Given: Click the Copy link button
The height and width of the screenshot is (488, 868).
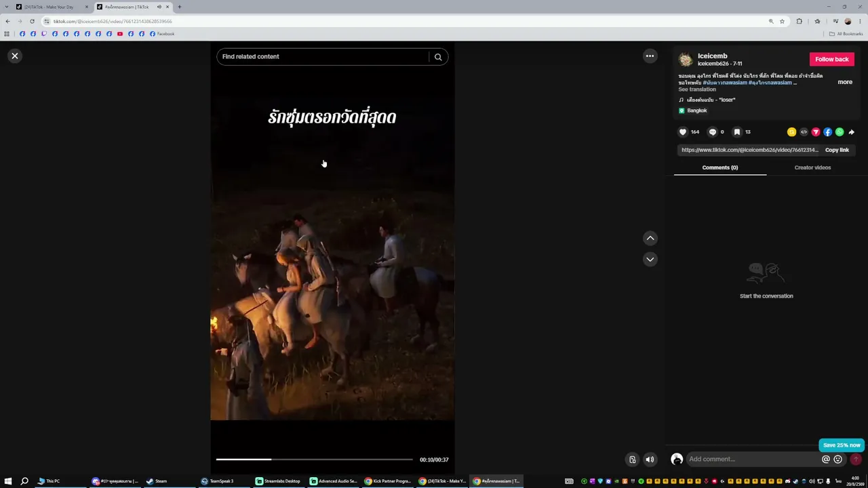Looking at the screenshot, I should [837, 150].
